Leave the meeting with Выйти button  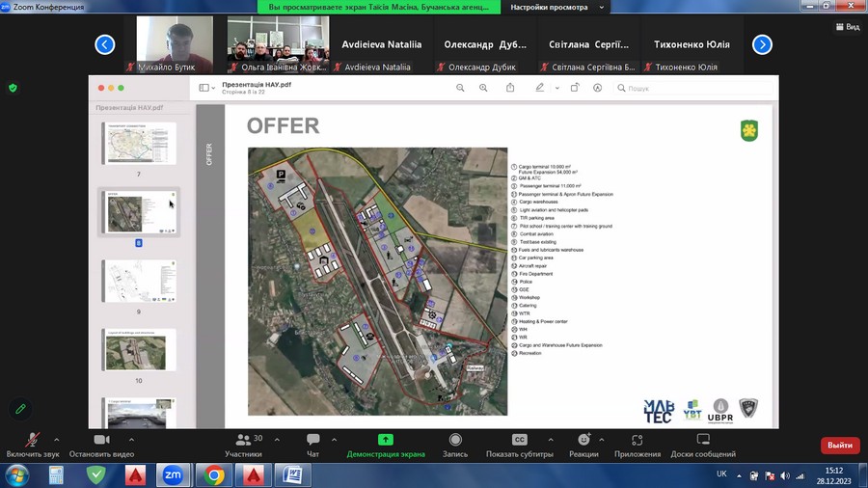click(x=839, y=446)
